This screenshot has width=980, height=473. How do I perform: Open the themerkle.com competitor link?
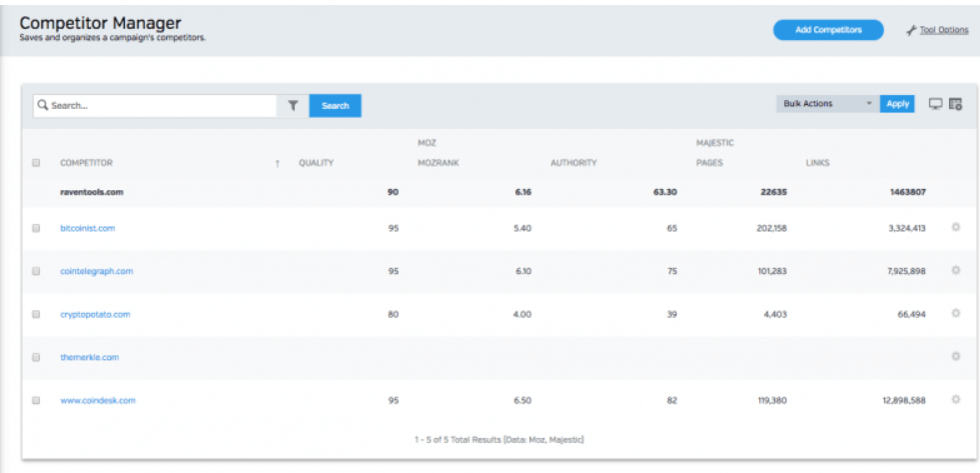coord(89,357)
